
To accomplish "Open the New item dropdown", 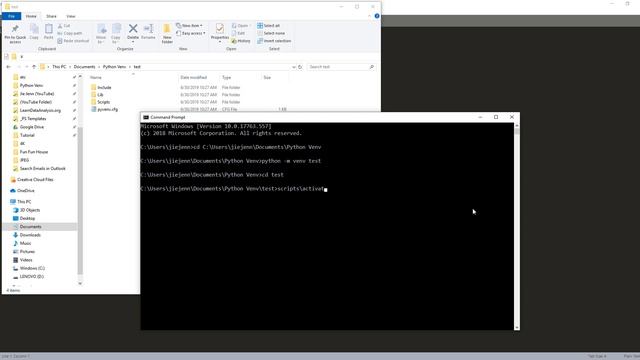I will pos(189,26).
